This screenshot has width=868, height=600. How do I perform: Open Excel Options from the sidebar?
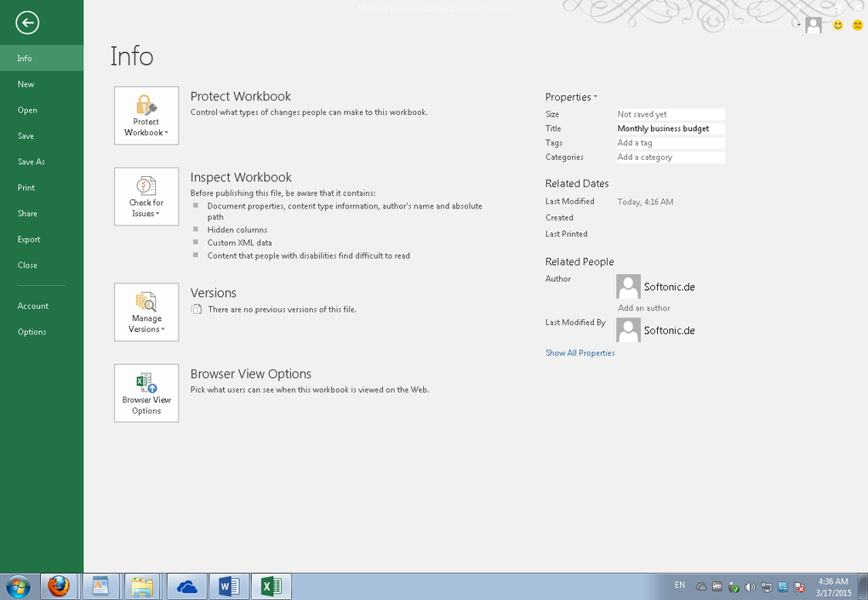(x=42, y=332)
